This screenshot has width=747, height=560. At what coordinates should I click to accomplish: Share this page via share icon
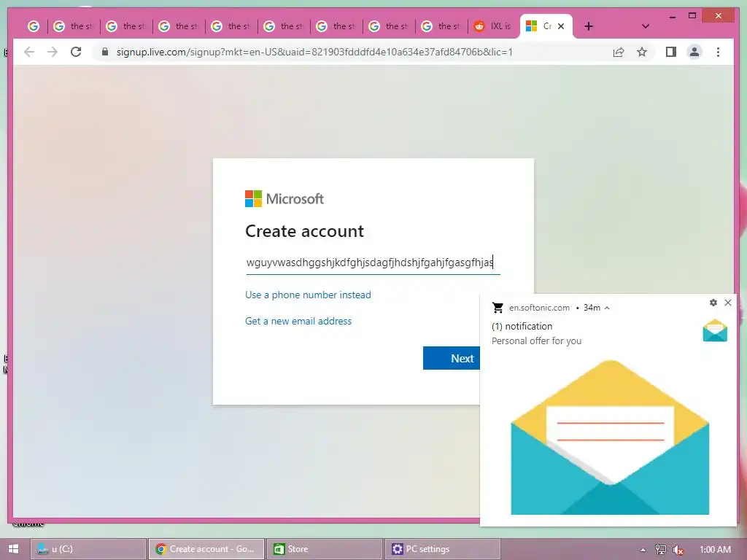click(619, 52)
